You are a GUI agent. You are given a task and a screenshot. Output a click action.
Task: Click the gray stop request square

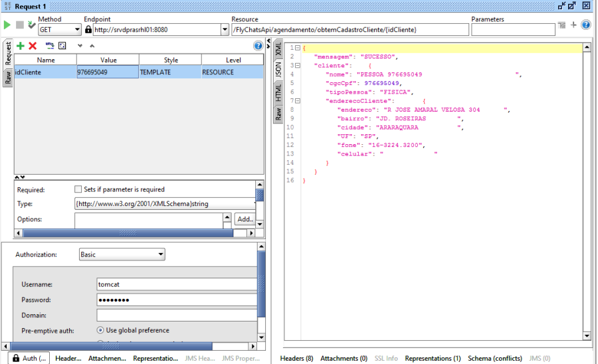pos(19,25)
